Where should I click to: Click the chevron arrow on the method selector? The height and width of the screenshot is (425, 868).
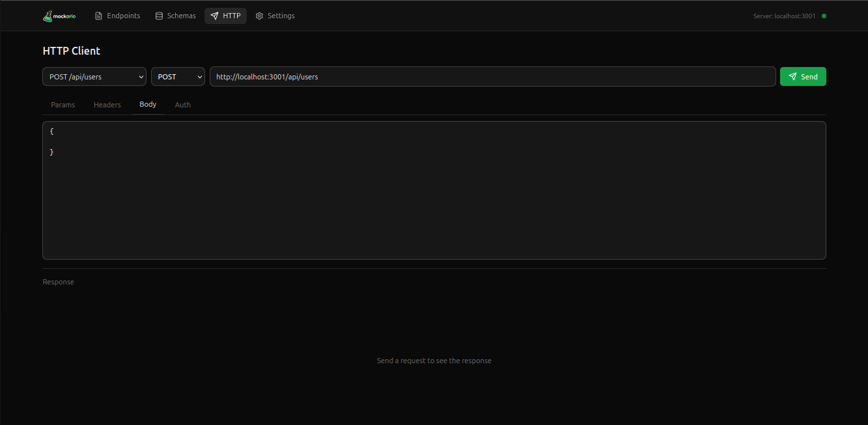[x=199, y=77]
